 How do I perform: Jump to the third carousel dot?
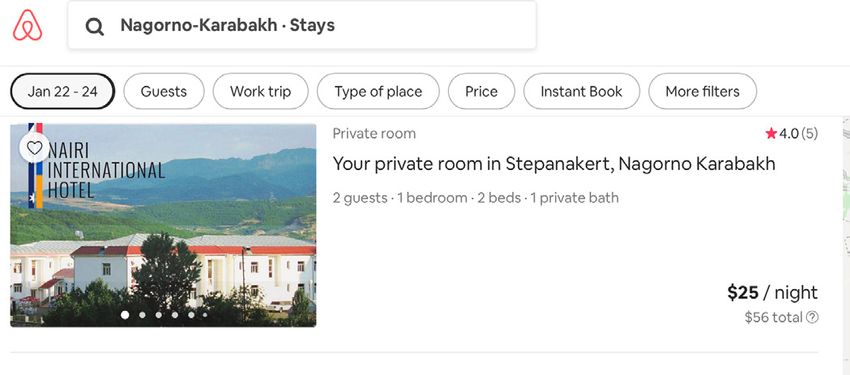[159, 315]
